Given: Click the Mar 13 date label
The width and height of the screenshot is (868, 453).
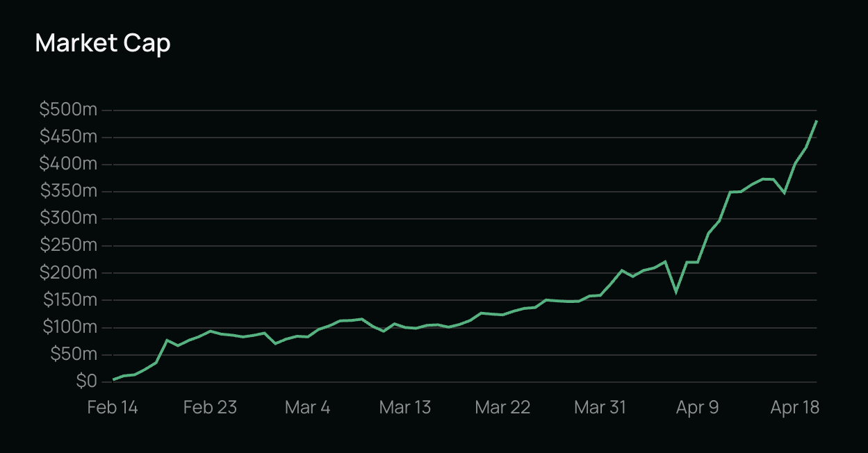Looking at the screenshot, I should 404,407.
